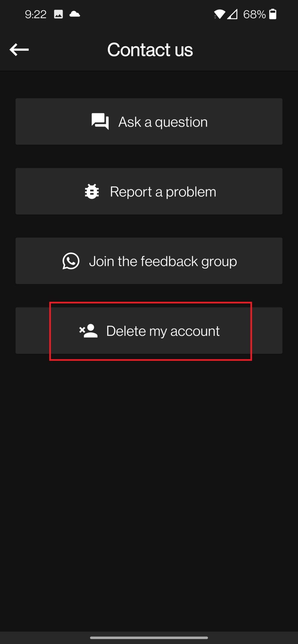Click the remove-person account icon
Viewport: 298px width, 644px height.
click(88, 331)
